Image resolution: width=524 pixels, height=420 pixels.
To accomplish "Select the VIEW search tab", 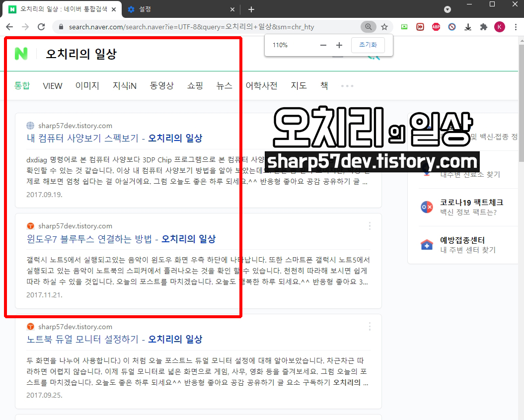I will click(x=53, y=86).
